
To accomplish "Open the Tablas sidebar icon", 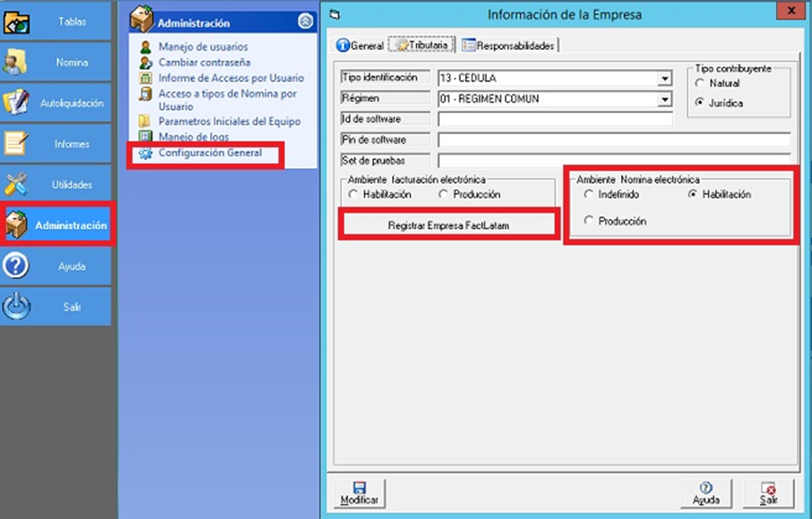I will [x=17, y=22].
